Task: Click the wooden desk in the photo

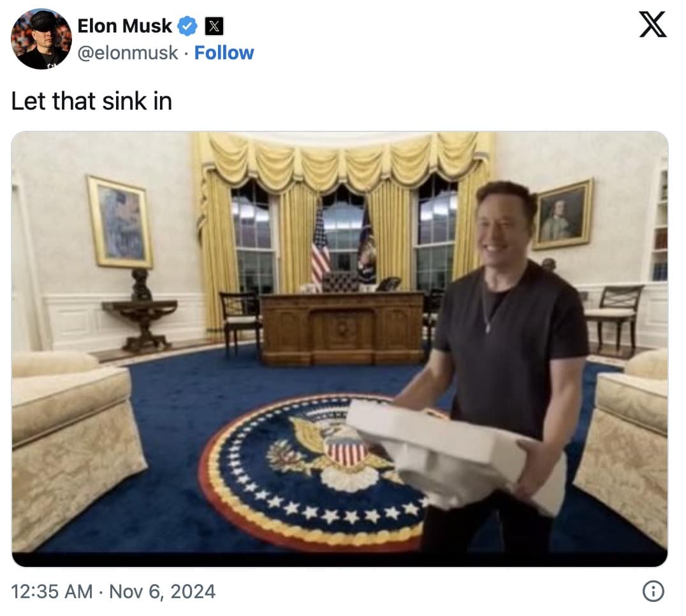Action: tap(342, 328)
